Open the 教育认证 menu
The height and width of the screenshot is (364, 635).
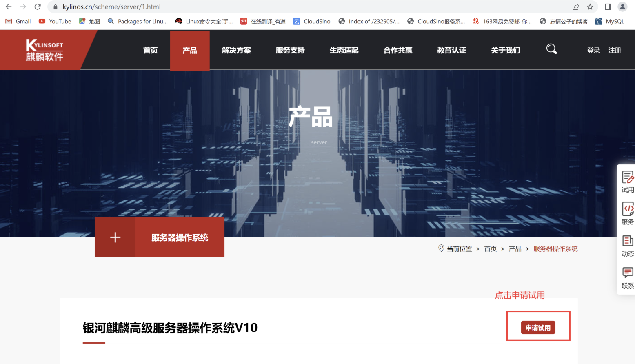click(452, 50)
